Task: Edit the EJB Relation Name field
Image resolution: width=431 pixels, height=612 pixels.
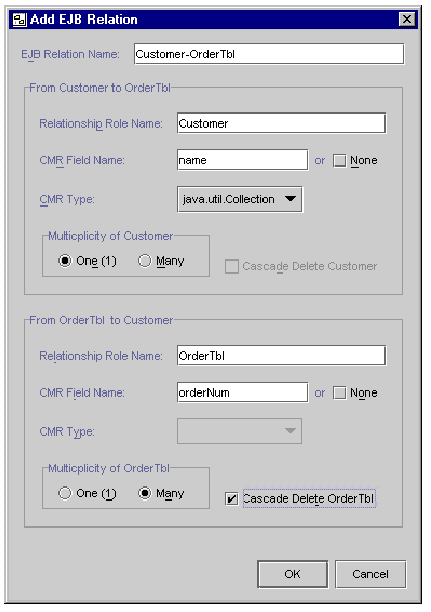Action: point(269,54)
